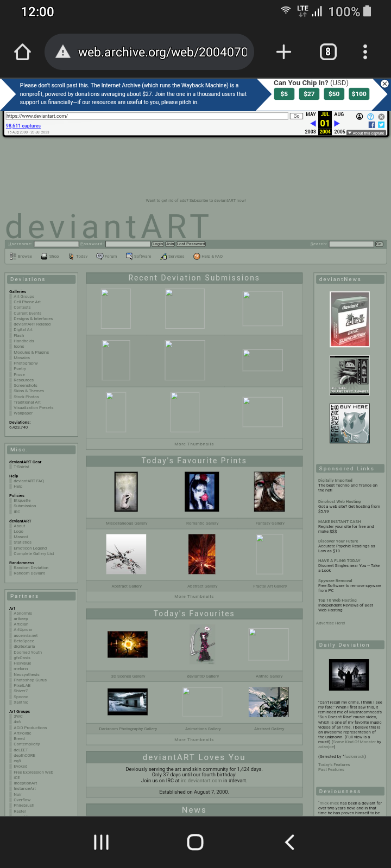Screen dimensions: 391x868
Task: Click the Login button
Action: pos(157,244)
